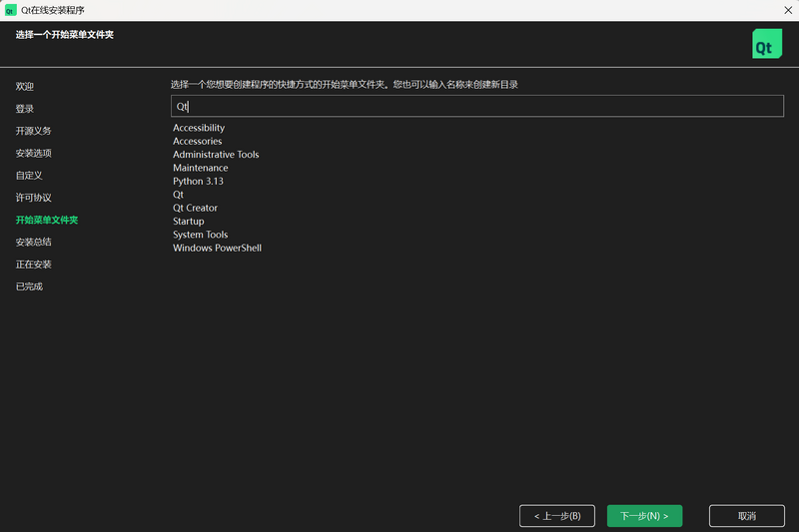Close the Qt online installer window
Image resolution: width=799 pixels, height=532 pixels.
(x=788, y=10)
